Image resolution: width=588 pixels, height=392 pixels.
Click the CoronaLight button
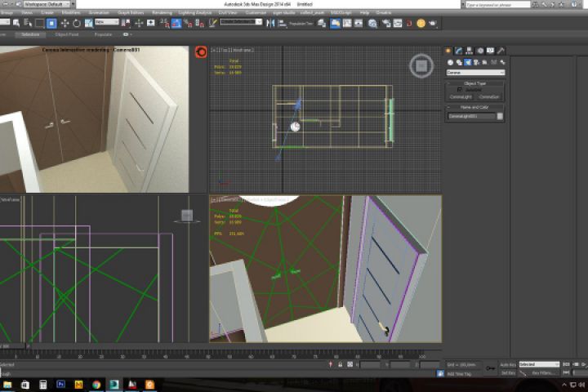coord(461,97)
